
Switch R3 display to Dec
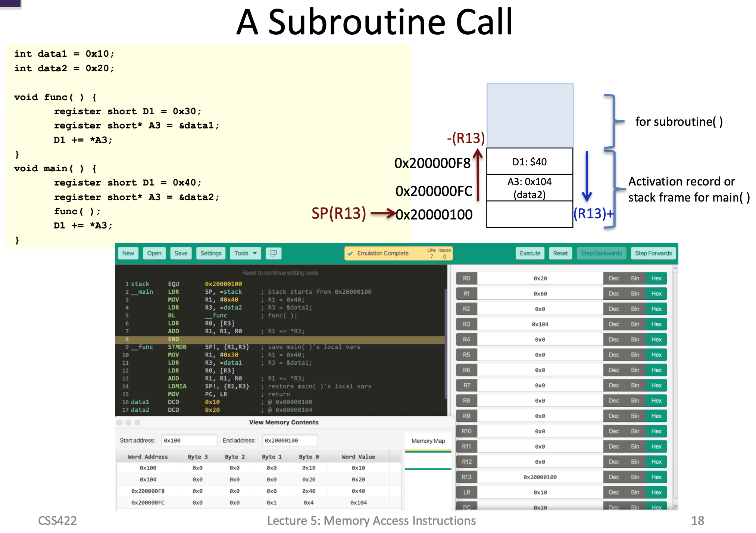tap(614, 324)
